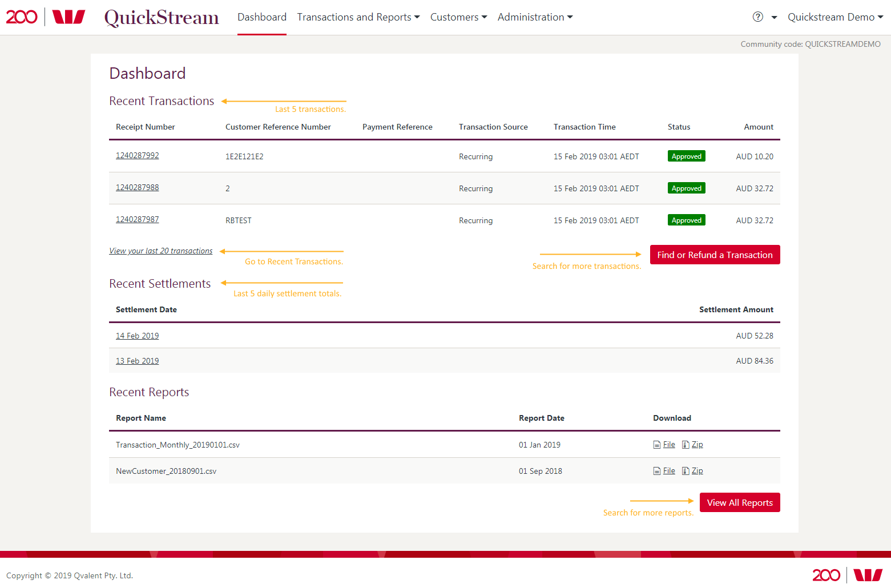Click Approved status badge for AUD 10.20
Viewport: 891px width, 588px height.
coord(686,156)
